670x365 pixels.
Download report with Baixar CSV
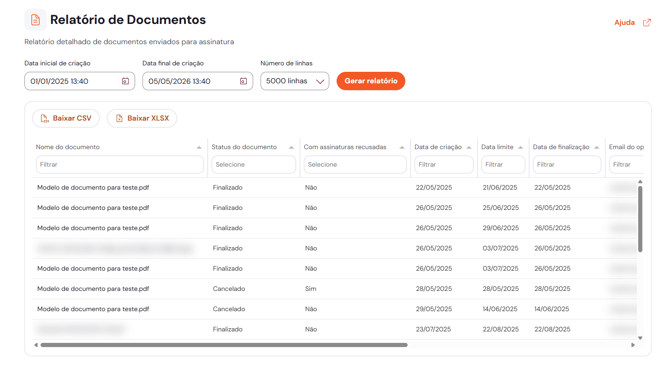point(66,118)
